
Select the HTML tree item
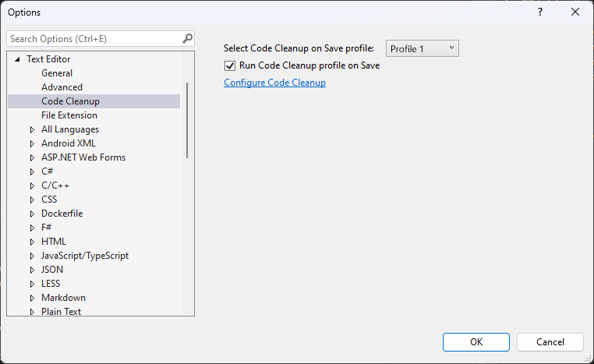(x=54, y=242)
